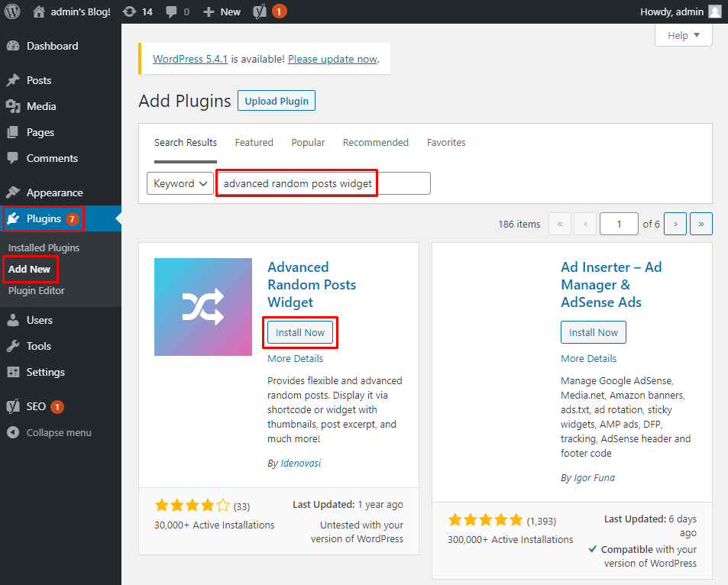Click the Tools wrench icon
Screen dimensions: 728x585
[x=13, y=346]
